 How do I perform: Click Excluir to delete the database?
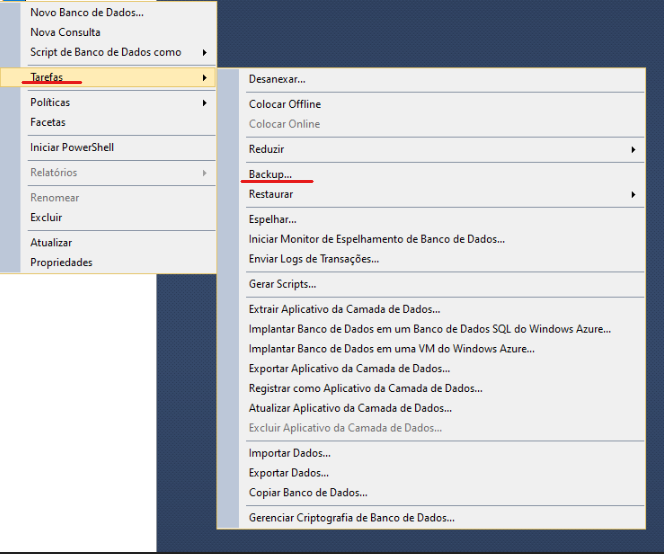pyautogui.click(x=46, y=217)
